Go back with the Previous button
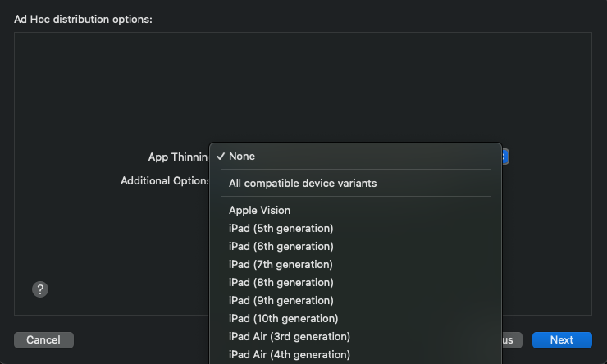 point(510,339)
